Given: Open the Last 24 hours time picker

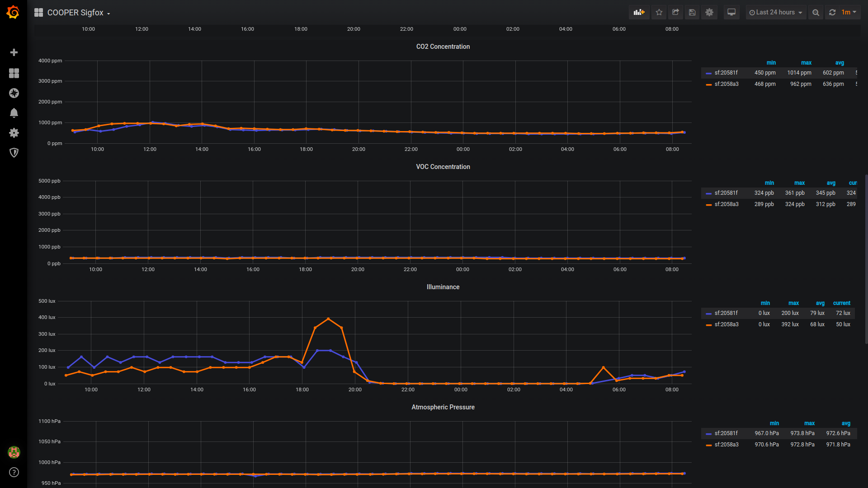Looking at the screenshot, I should click(776, 13).
